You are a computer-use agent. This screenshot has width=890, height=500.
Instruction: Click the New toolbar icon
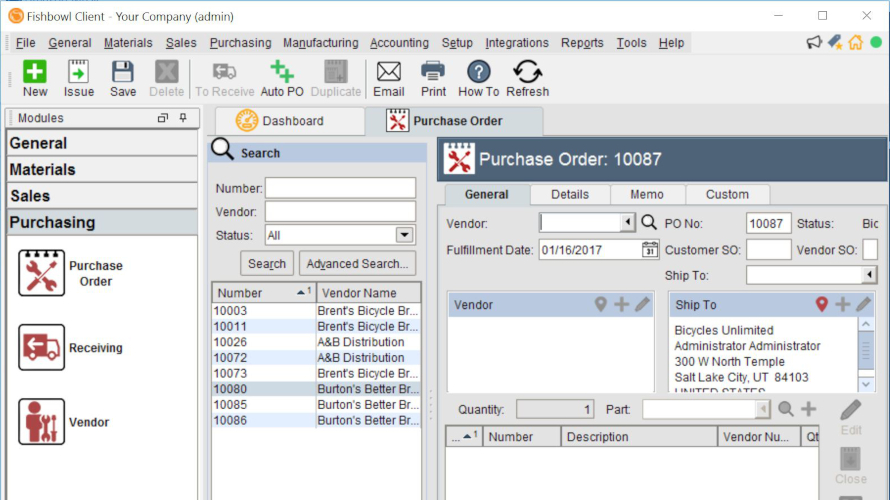tap(35, 78)
